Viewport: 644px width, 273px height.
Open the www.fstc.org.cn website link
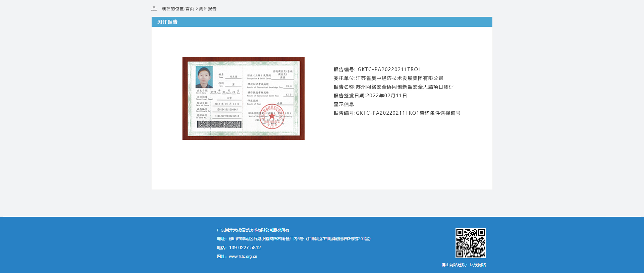click(x=243, y=257)
